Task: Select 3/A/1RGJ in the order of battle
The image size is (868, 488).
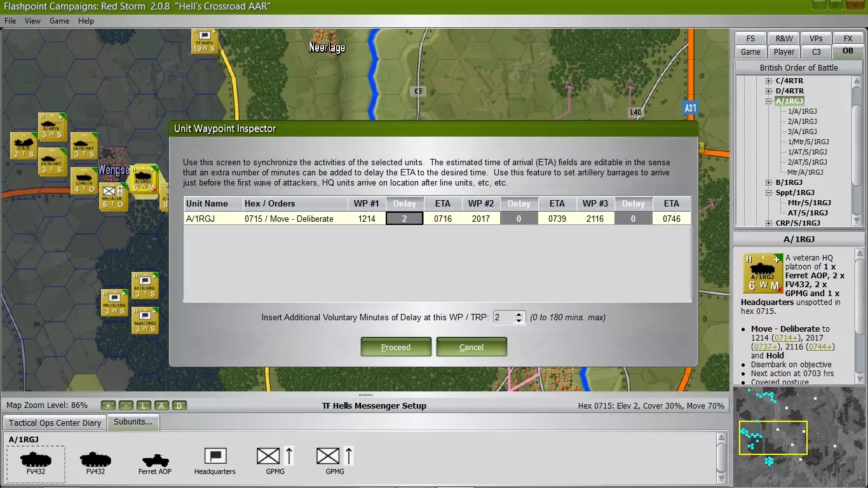Action: point(803,132)
